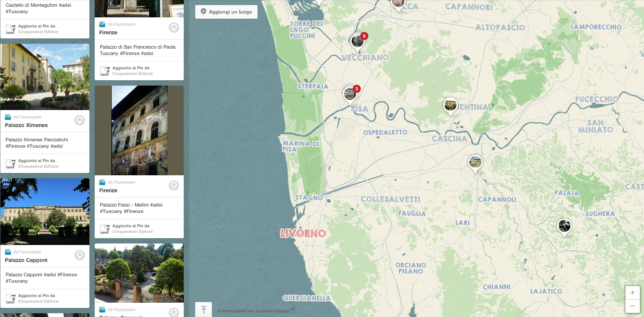Click the Palazzo Ximenes Foursquare title
The height and width of the screenshot is (317, 644).
point(26,126)
